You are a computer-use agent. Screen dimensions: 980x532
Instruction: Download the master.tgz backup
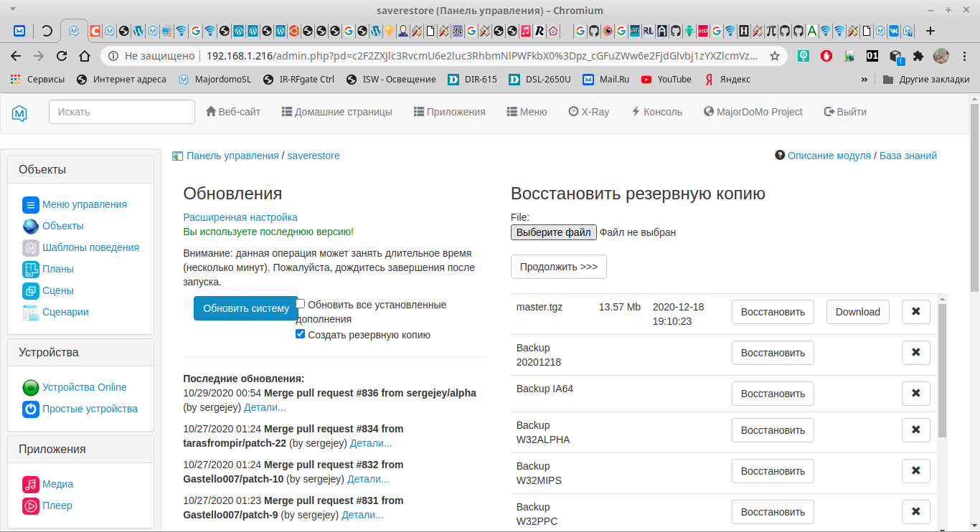(x=857, y=312)
